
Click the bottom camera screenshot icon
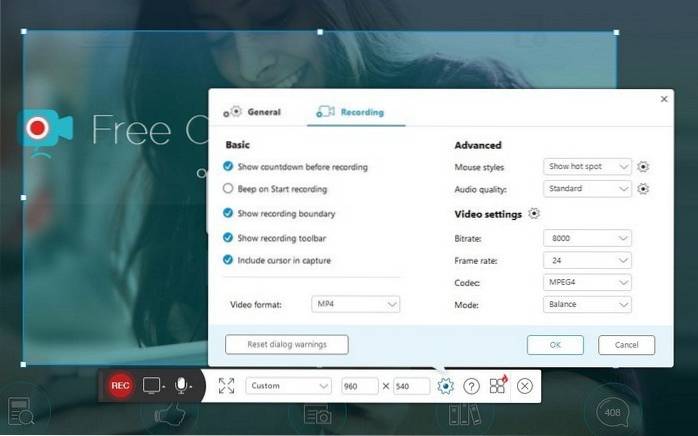coord(317,414)
